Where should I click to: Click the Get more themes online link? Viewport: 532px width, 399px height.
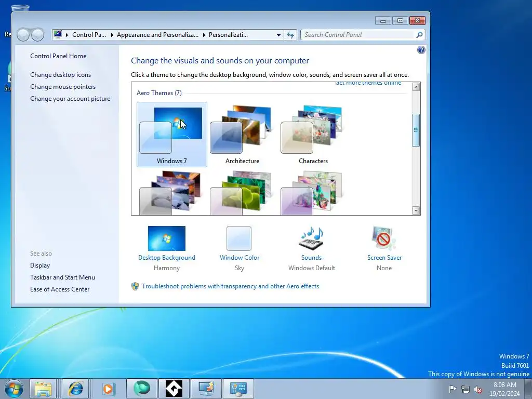click(x=368, y=83)
